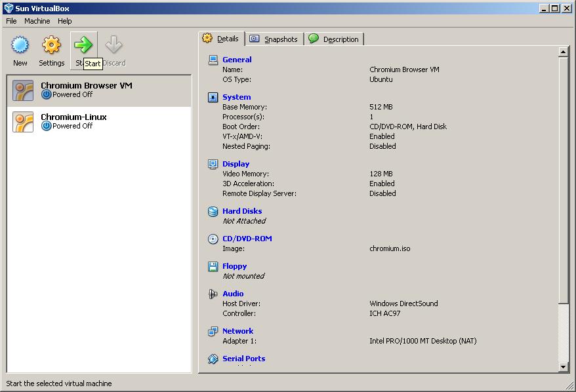Open the File menu
576x392 pixels.
coord(11,21)
